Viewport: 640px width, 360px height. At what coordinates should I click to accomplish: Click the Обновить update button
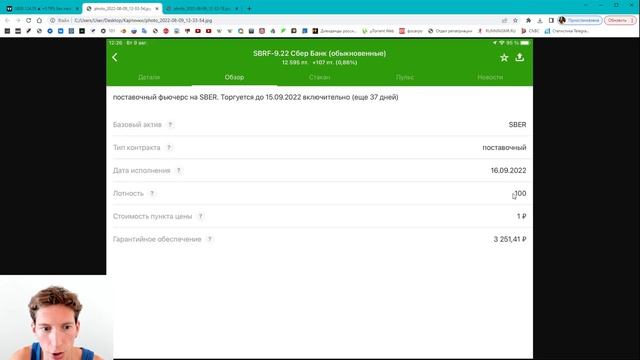pyautogui.click(x=620, y=20)
